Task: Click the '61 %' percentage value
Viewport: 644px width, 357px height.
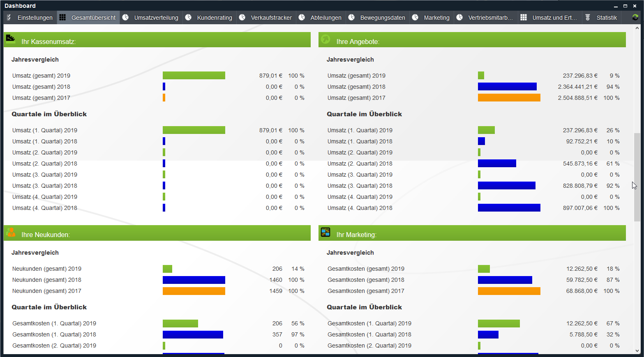Action: 613,164
